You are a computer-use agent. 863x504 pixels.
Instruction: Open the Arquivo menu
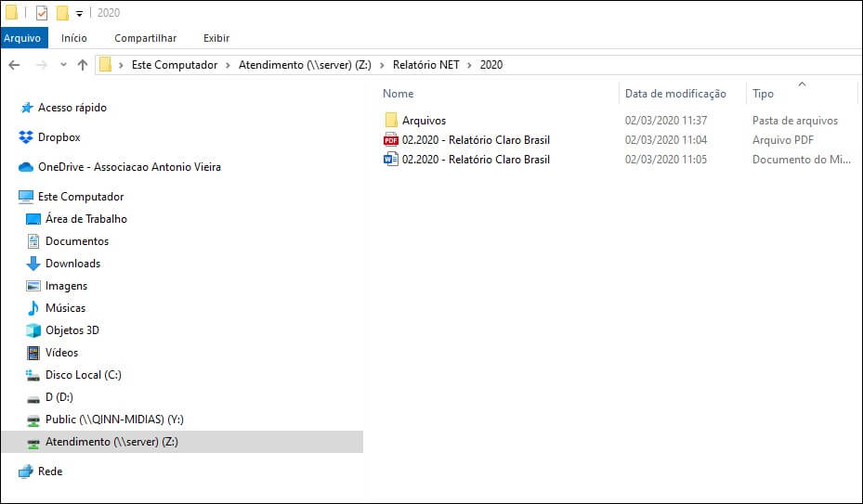pyautogui.click(x=22, y=38)
